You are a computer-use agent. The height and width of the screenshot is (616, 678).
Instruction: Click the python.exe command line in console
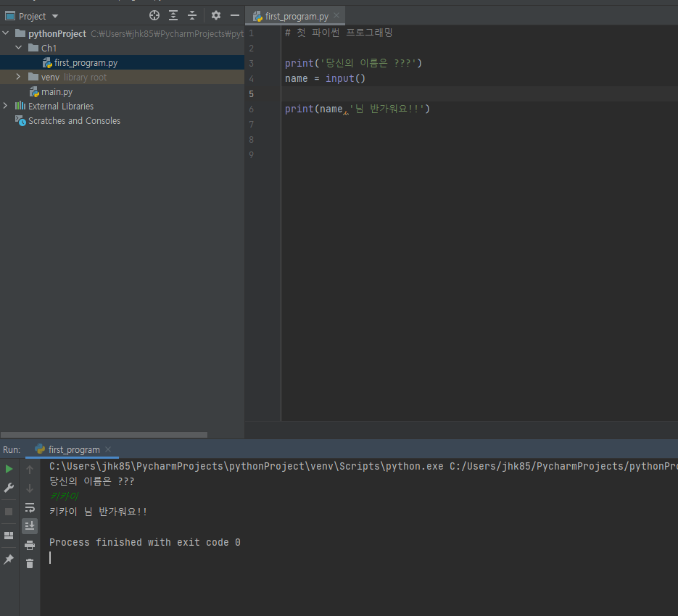[x=363, y=467]
